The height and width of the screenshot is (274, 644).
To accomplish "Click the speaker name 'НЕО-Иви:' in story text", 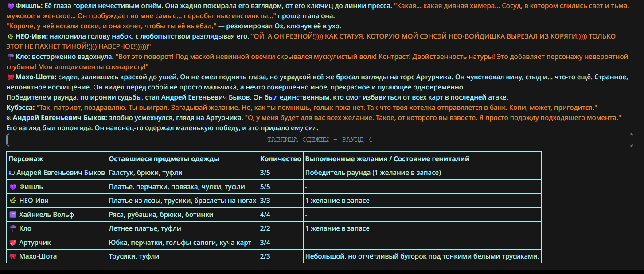I will tap(31, 36).
